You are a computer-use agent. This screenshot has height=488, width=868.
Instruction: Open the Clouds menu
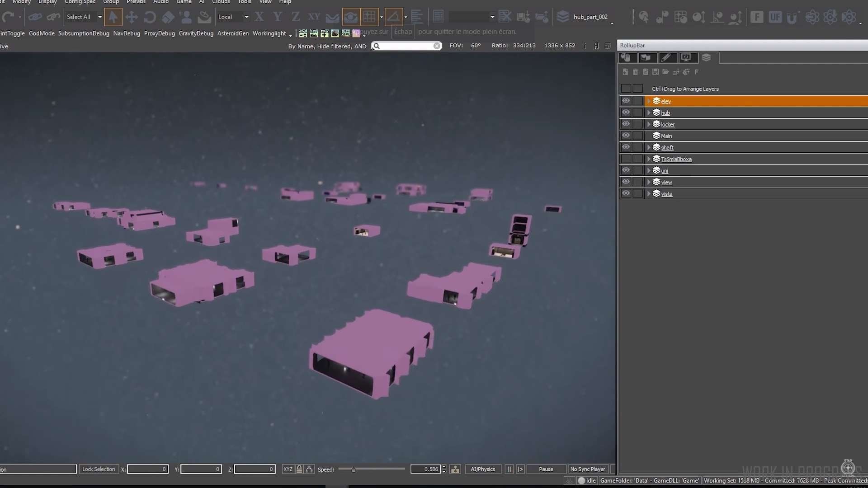click(x=221, y=2)
